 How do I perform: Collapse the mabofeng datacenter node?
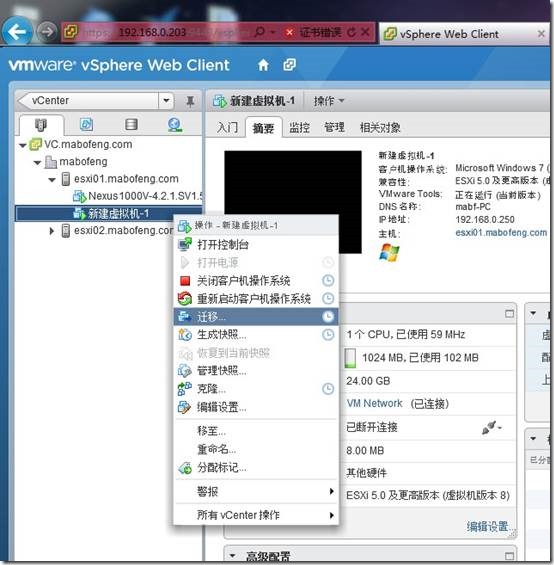pyautogui.click(x=37, y=163)
